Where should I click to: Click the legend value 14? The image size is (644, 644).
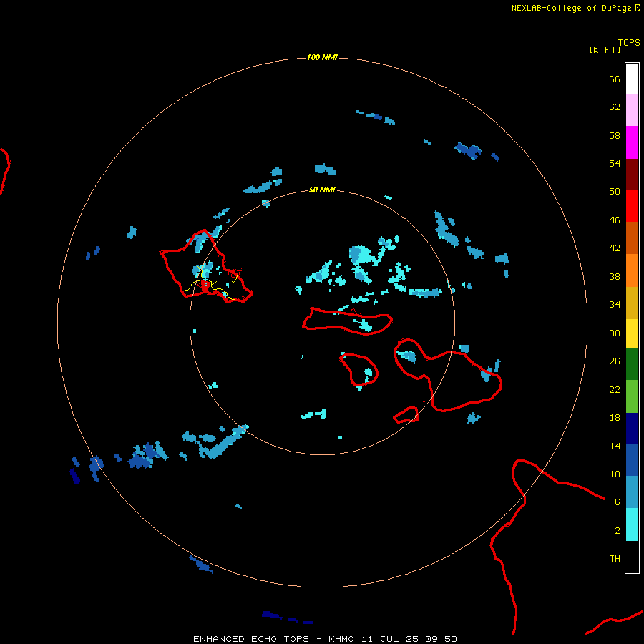coord(615,446)
